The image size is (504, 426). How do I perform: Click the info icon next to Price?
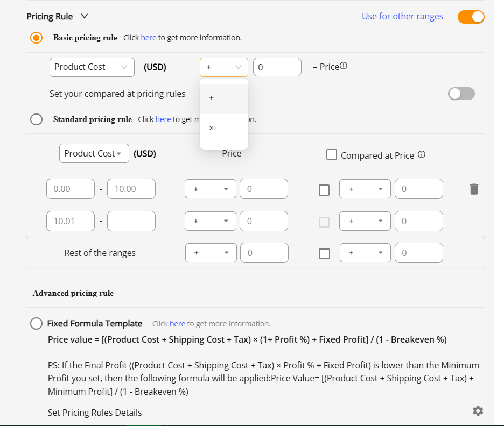[344, 66]
